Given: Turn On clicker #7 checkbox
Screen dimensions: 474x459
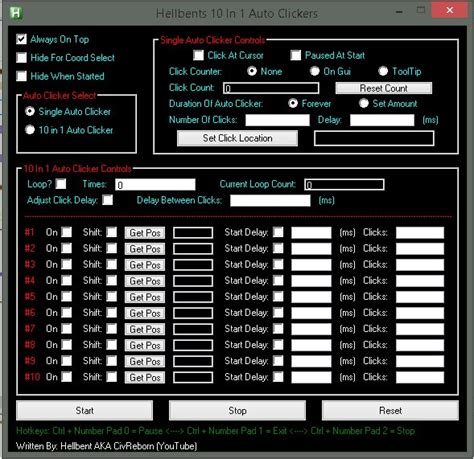Looking at the screenshot, I should click(67, 329).
